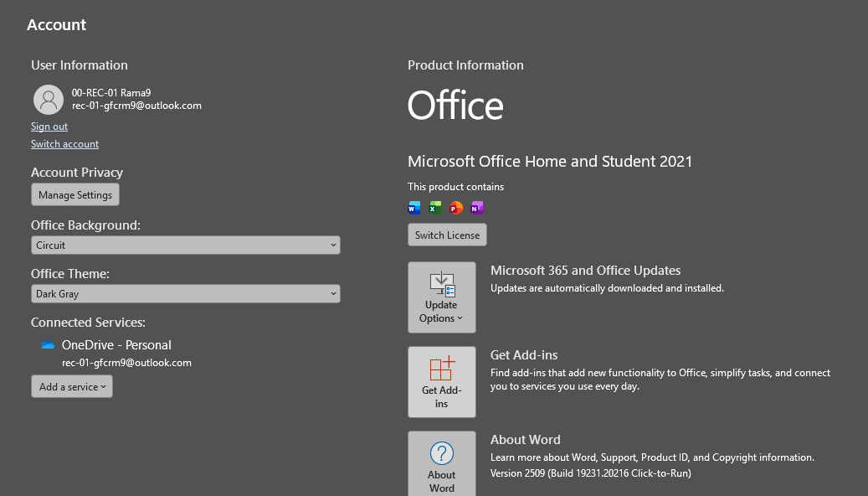Select the OneDrive - Personal service entry
Screen dimensions: 868x496
coord(116,345)
